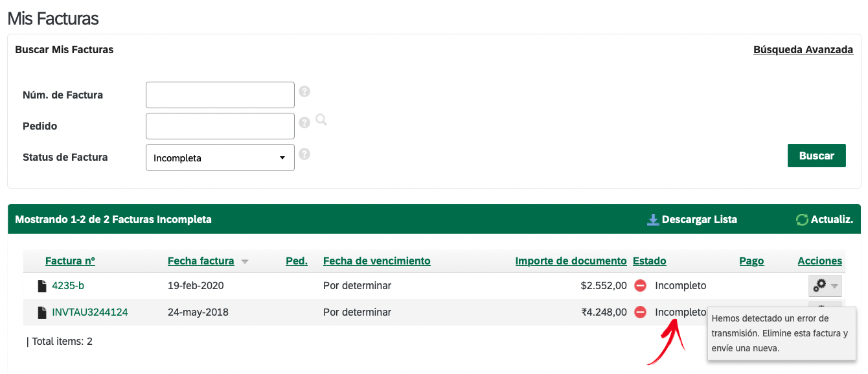Click the Buscar button

[x=816, y=156]
